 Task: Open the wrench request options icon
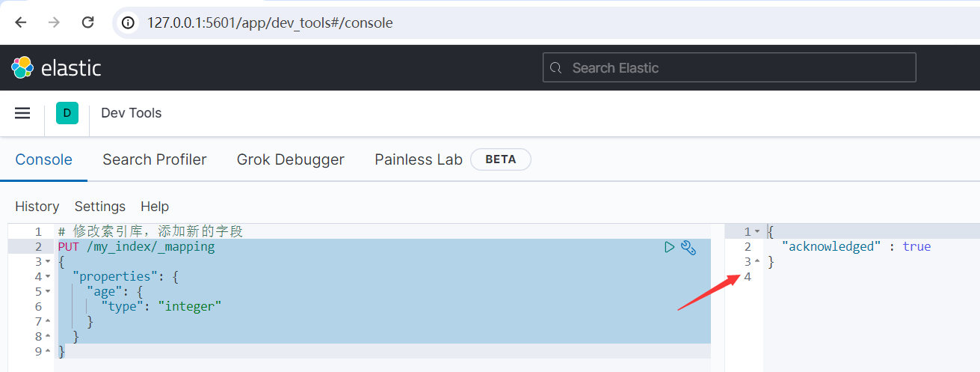pos(688,247)
